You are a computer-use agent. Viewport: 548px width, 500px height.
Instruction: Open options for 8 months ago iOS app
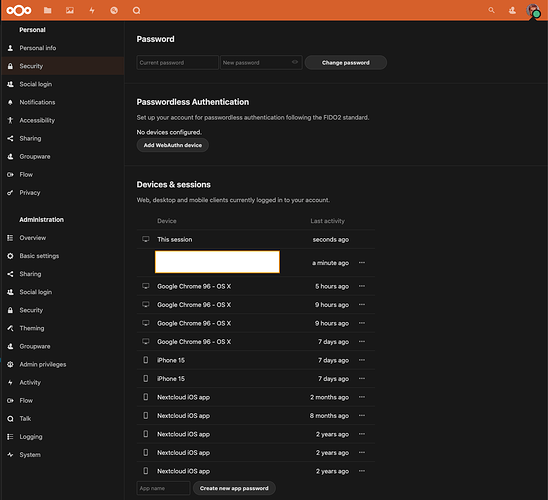[362, 415]
